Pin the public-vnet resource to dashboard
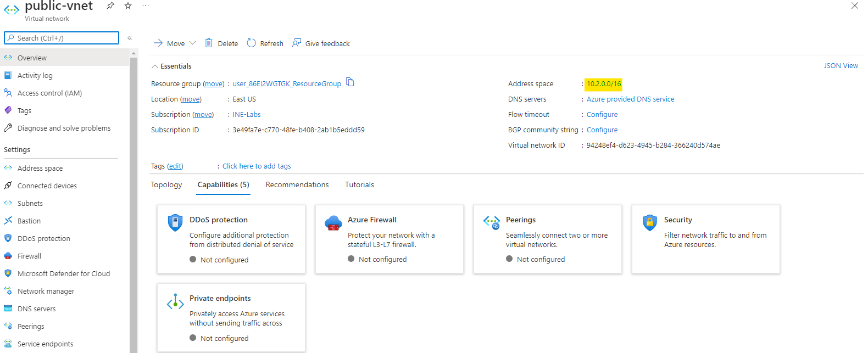 [x=110, y=5]
